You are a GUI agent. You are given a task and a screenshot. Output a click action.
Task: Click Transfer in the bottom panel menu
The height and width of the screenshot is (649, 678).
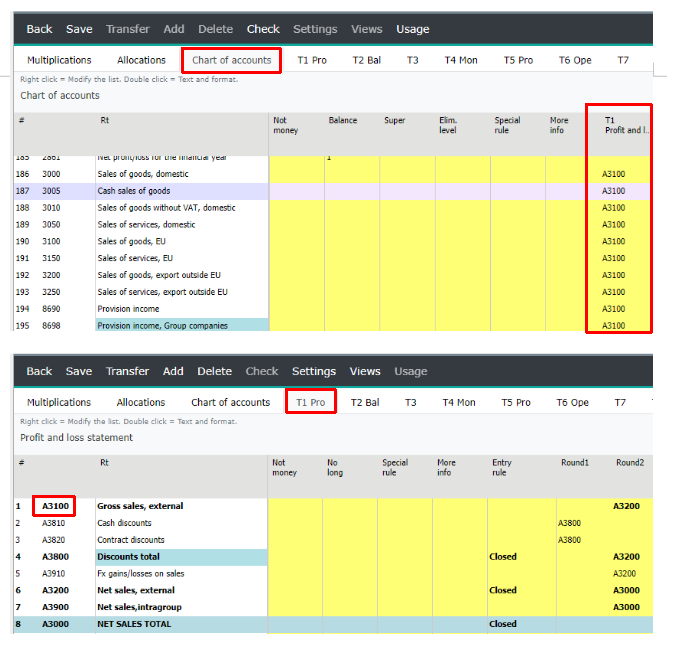pyautogui.click(x=128, y=371)
